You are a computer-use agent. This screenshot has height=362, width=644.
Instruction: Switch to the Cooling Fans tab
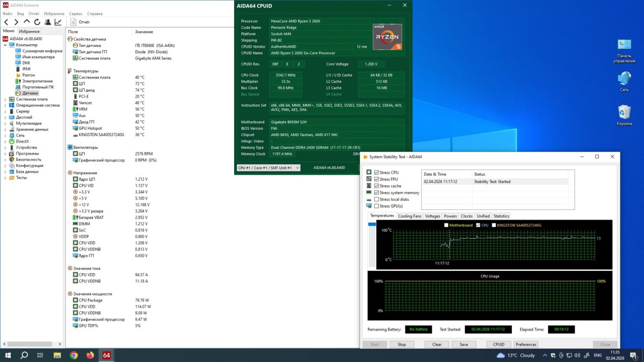(x=409, y=216)
